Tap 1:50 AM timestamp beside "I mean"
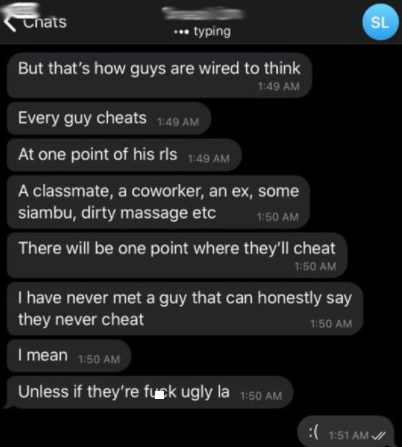 pyautogui.click(x=99, y=359)
